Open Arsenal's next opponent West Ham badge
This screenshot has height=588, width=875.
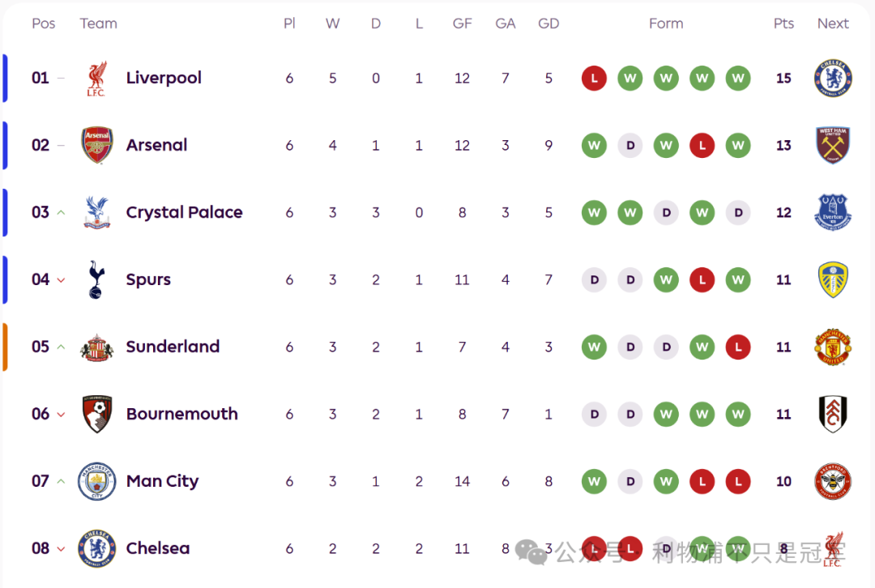833,146
